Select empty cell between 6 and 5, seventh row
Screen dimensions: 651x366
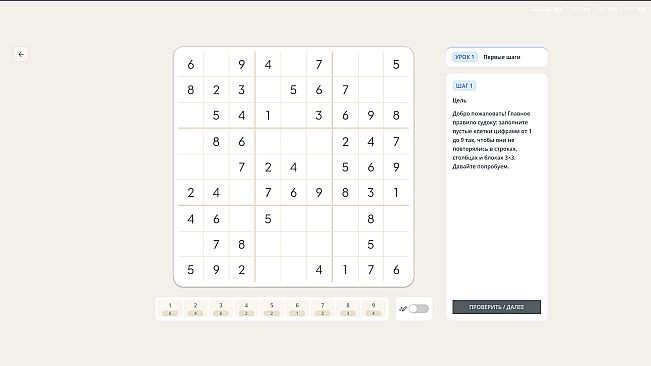pos(242,219)
